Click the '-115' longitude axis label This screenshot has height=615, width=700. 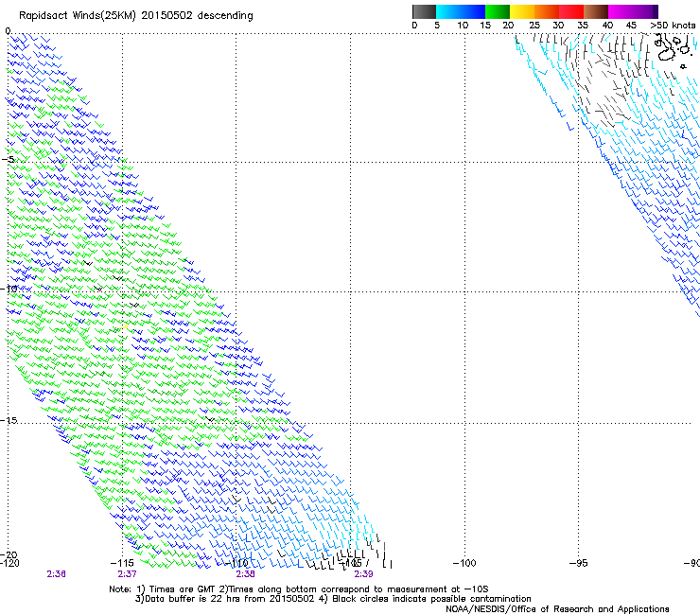pyautogui.click(x=122, y=563)
